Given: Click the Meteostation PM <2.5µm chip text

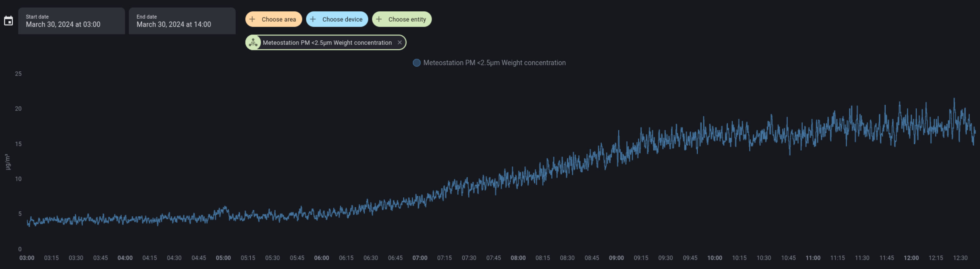Looking at the screenshot, I should 327,43.
